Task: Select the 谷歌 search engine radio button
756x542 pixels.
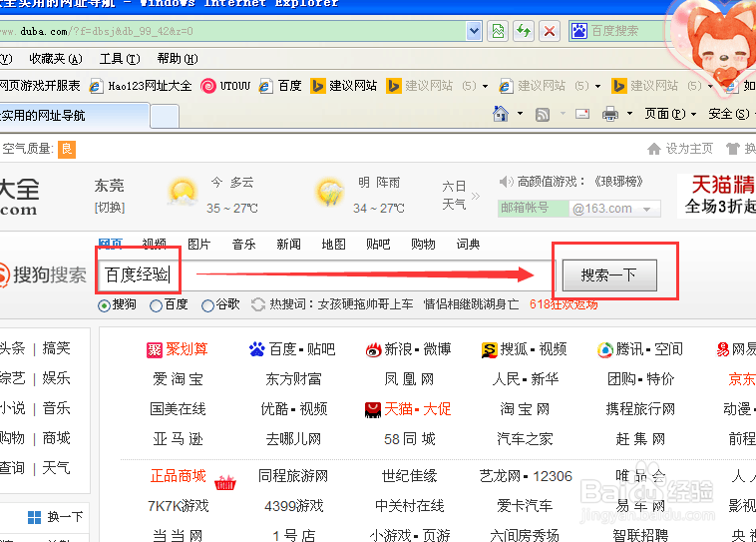Action: click(207, 305)
